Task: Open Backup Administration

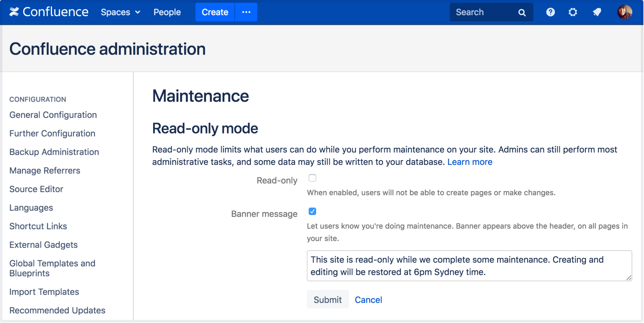Action: point(54,152)
